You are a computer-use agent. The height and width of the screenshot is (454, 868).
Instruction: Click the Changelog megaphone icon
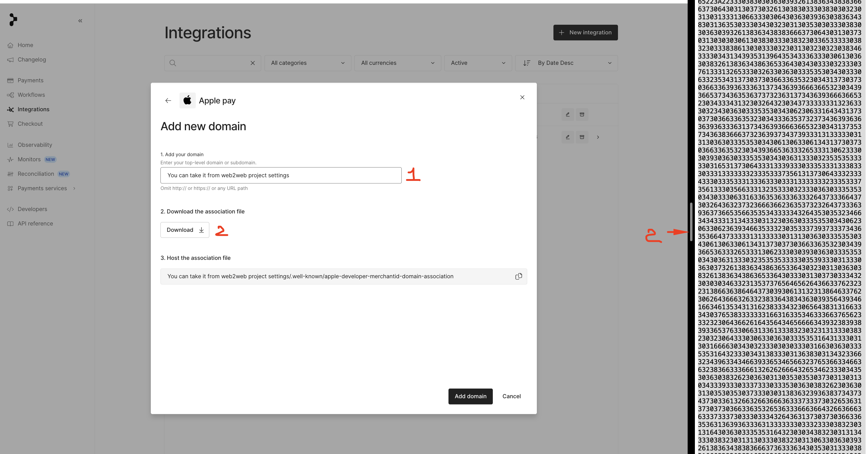click(x=11, y=60)
